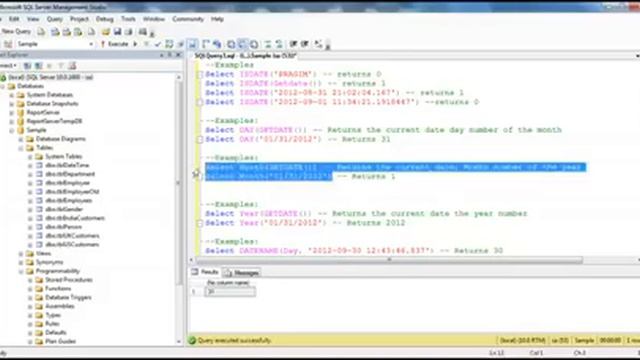Click the Save floppy disk icon
The height and width of the screenshot is (360, 640).
(x=118, y=31)
